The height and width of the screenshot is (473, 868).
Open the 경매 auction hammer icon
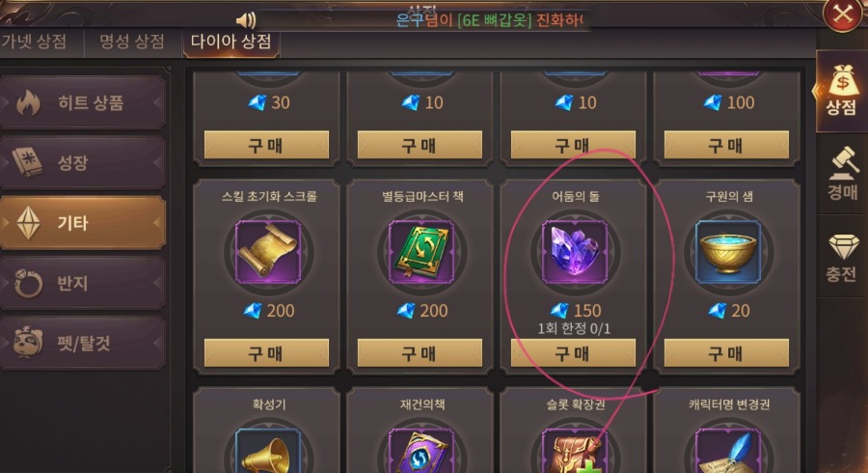842,174
